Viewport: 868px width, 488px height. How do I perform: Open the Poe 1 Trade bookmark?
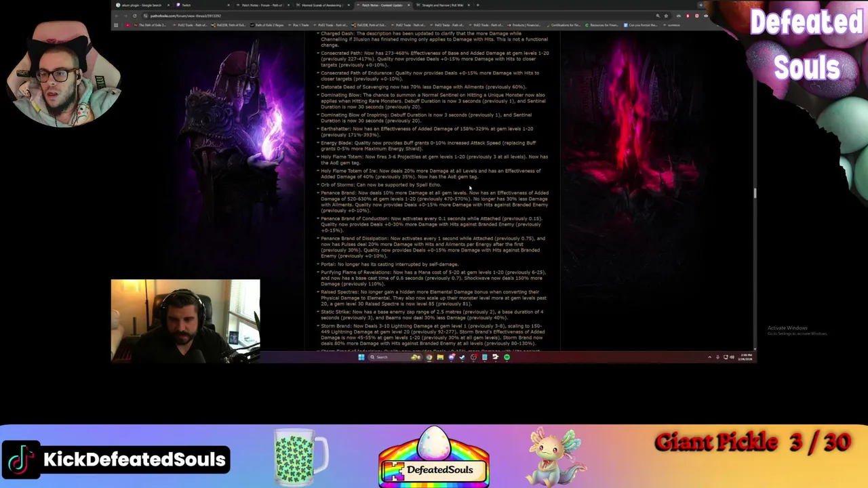pyautogui.click(x=300, y=25)
